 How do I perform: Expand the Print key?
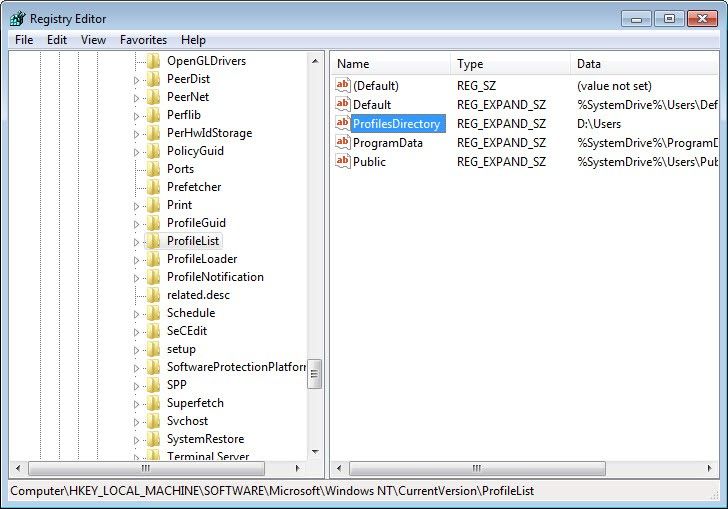tap(136, 206)
